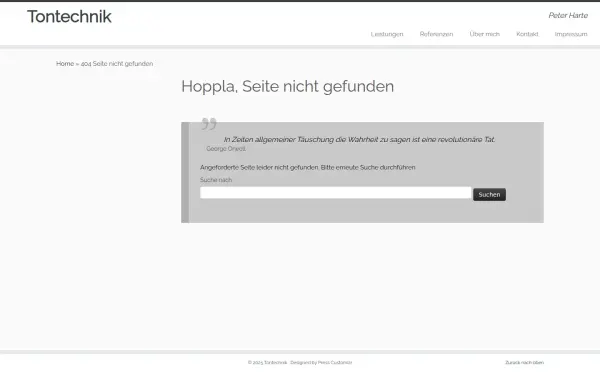Click the Hoppla, Seite nicht gefunden heading
This screenshot has width=600, height=375.
click(x=287, y=86)
